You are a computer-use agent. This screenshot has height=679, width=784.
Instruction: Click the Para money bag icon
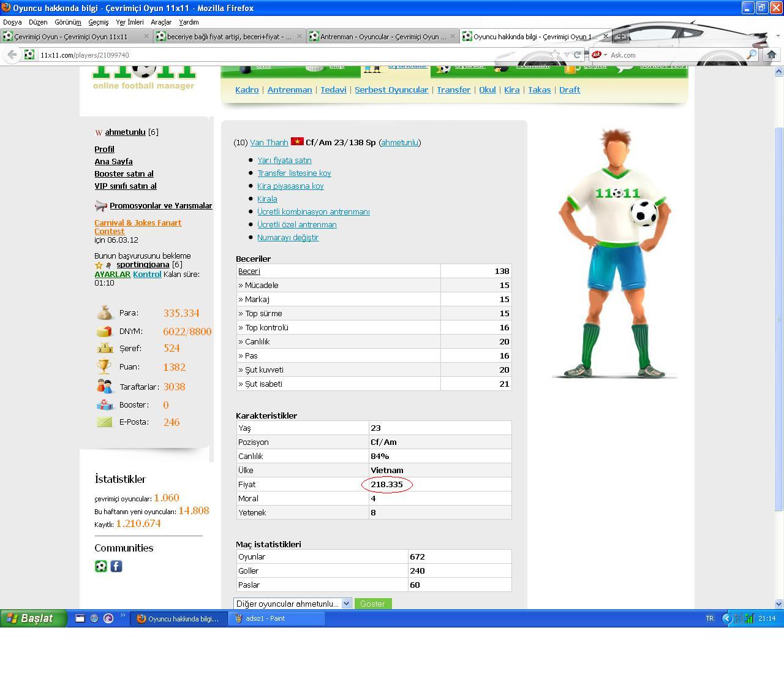tap(105, 313)
